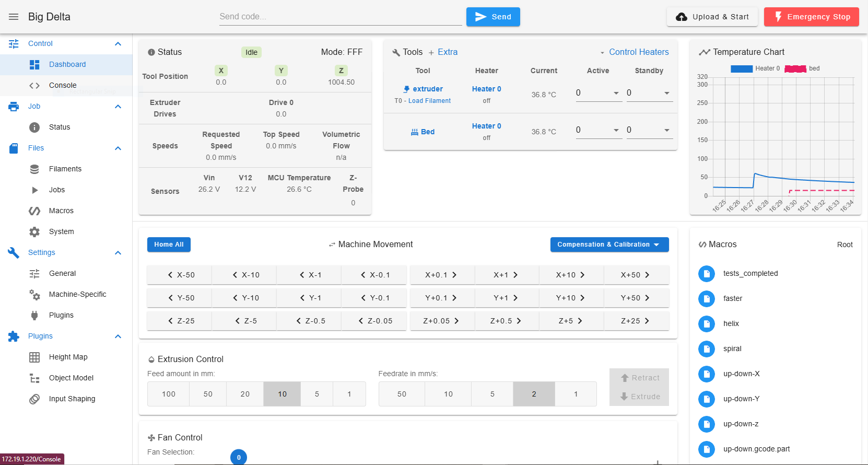Toggle extruder Heater 0 state
This screenshot has width=868, height=465.
486,89
